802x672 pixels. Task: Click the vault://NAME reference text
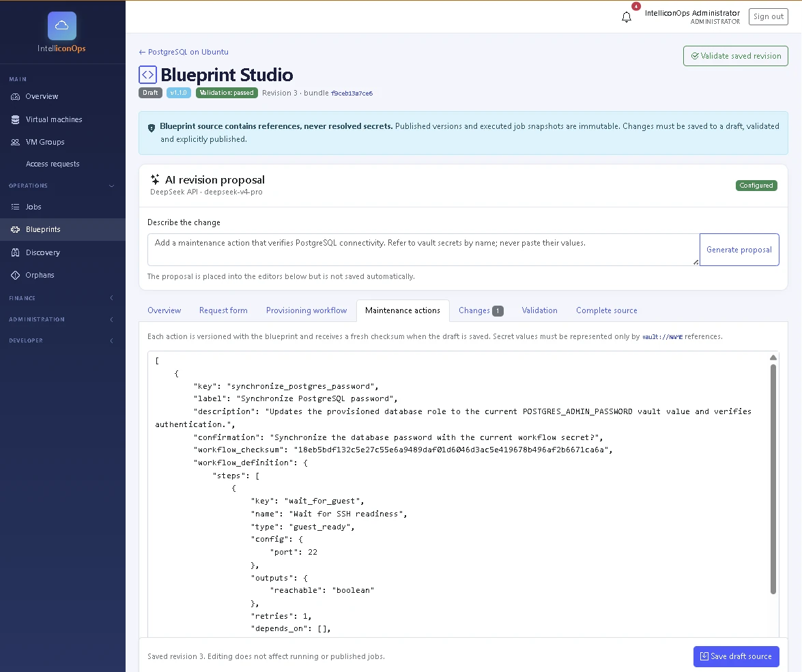pyautogui.click(x=662, y=336)
